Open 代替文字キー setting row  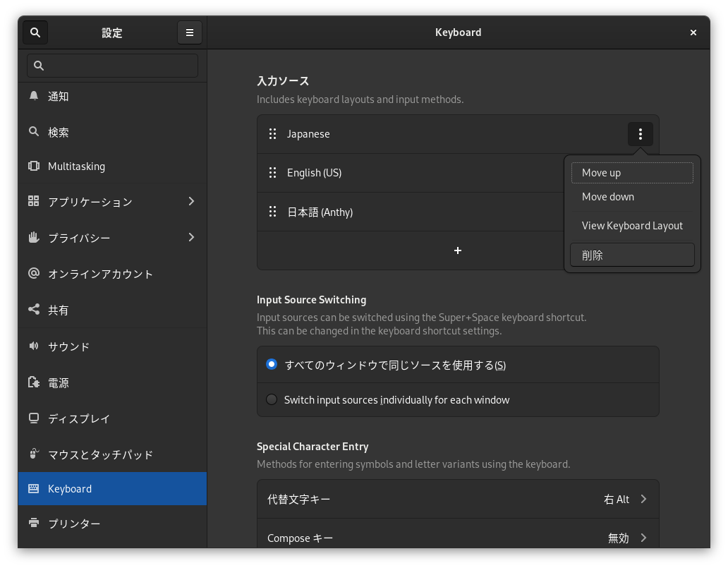point(458,500)
